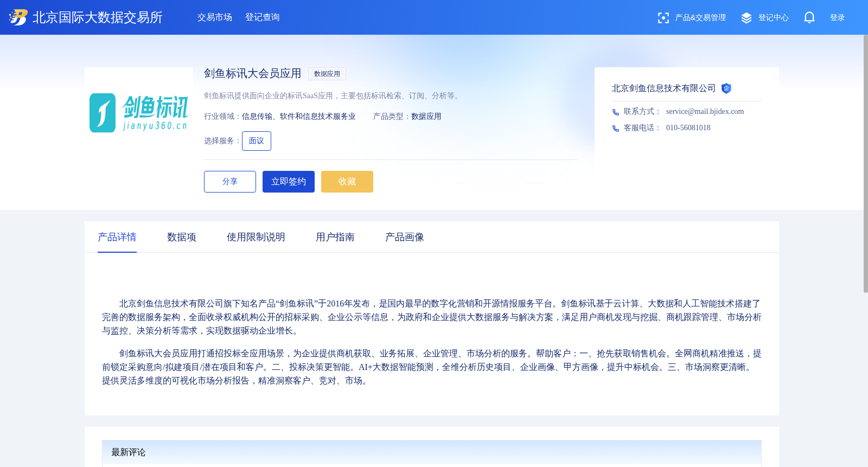Open the 交易市场 menu
Screen dimensions: 868x467
(215, 17)
